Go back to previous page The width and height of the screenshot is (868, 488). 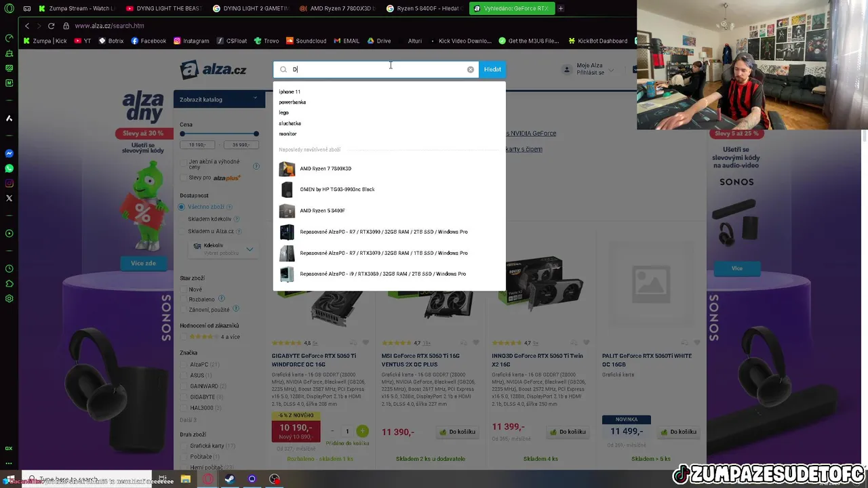(27, 26)
